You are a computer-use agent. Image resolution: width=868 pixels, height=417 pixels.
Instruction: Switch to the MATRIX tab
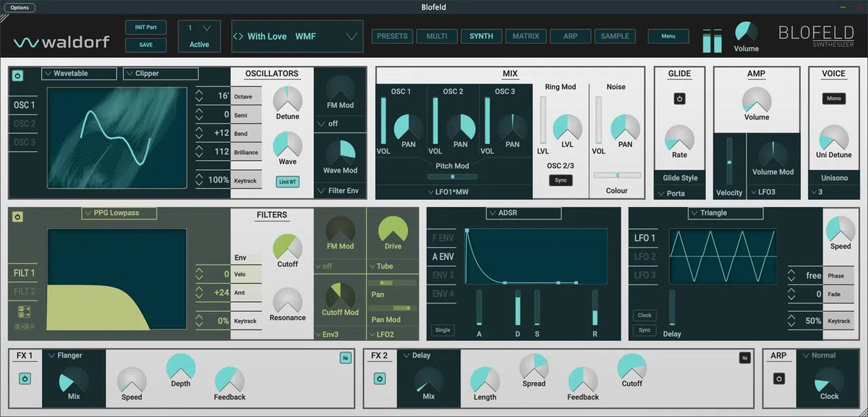click(526, 36)
